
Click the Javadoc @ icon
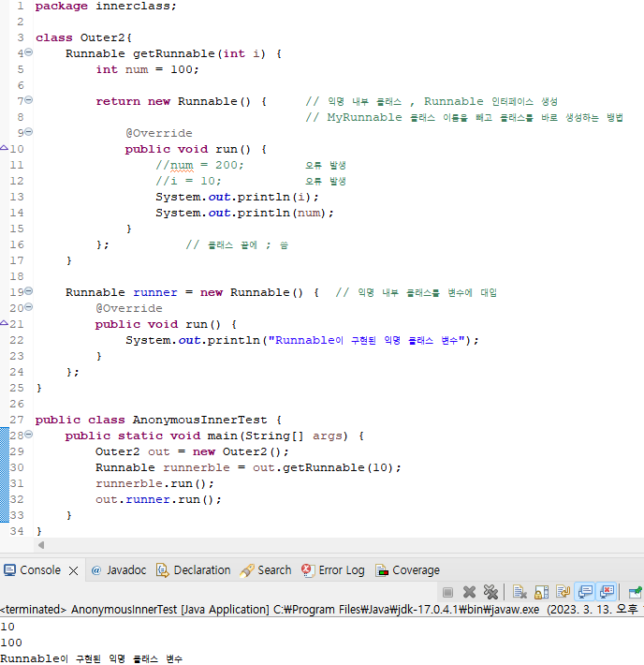pyautogui.click(x=96, y=570)
